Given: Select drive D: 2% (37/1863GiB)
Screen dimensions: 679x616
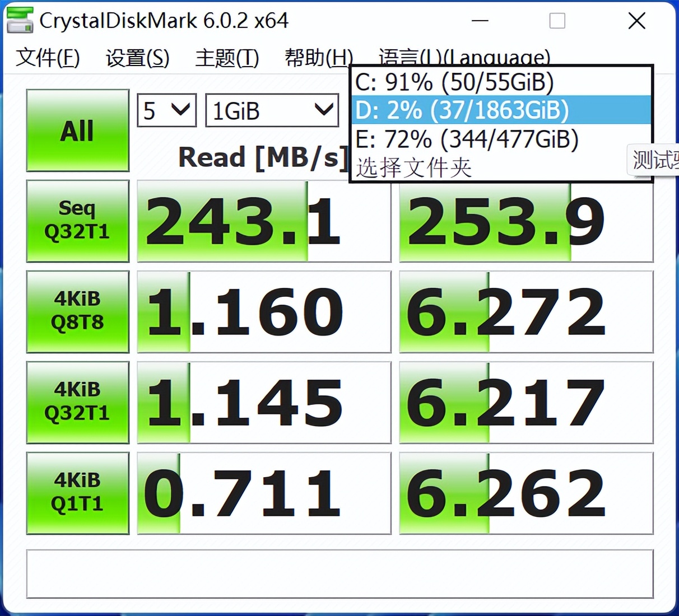Looking at the screenshot, I should (501, 110).
